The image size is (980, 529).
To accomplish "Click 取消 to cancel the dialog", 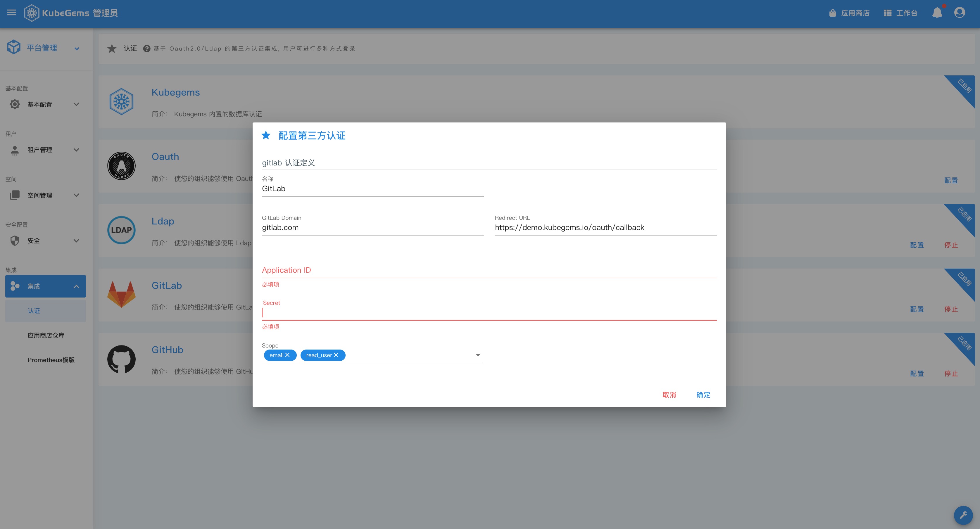I will tap(669, 395).
